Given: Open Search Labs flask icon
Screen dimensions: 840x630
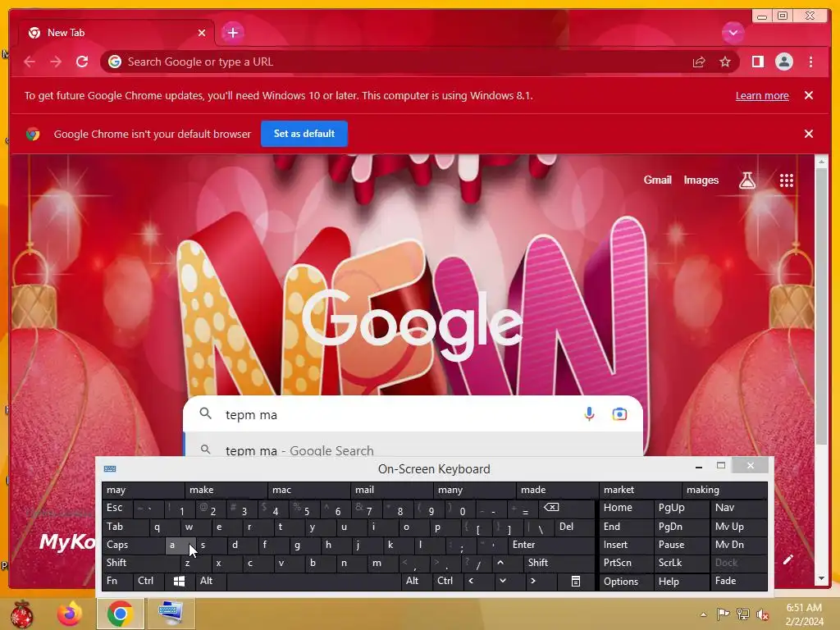Looking at the screenshot, I should point(747,180).
